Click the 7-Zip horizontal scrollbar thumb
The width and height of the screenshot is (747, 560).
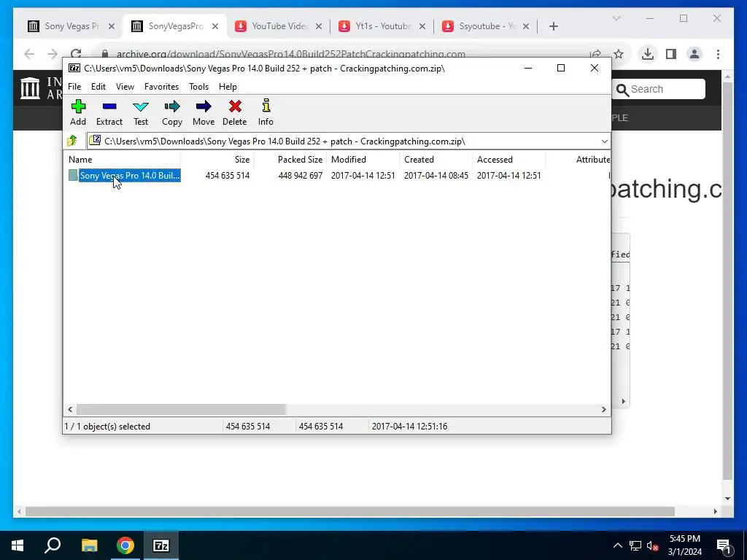click(181, 409)
